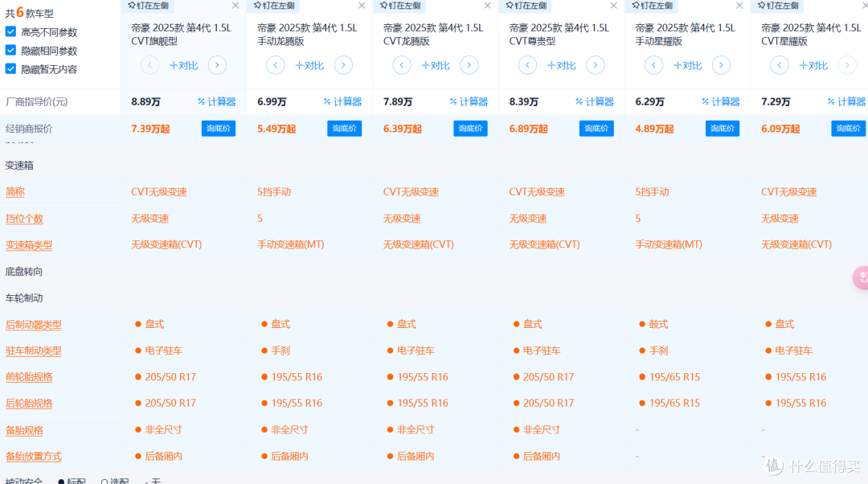Click 询底价 for 5.49万起 price
Screen dimensions: 868x484
(344, 129)
